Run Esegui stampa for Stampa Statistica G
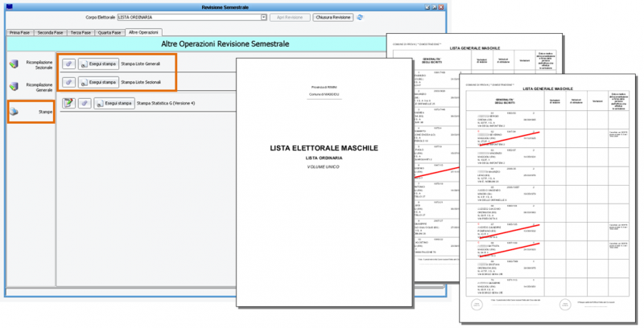Screen dimensions: 644x328 click(114, 103)
